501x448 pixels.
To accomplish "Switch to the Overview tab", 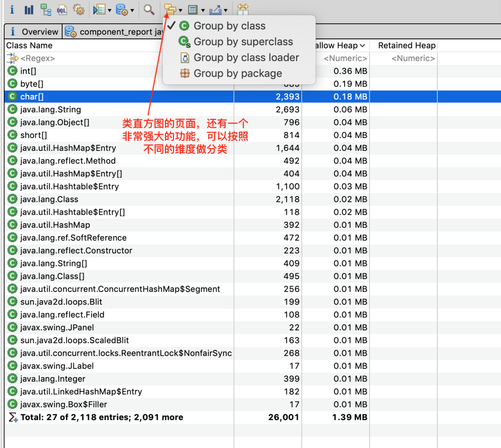I will 34,32.
